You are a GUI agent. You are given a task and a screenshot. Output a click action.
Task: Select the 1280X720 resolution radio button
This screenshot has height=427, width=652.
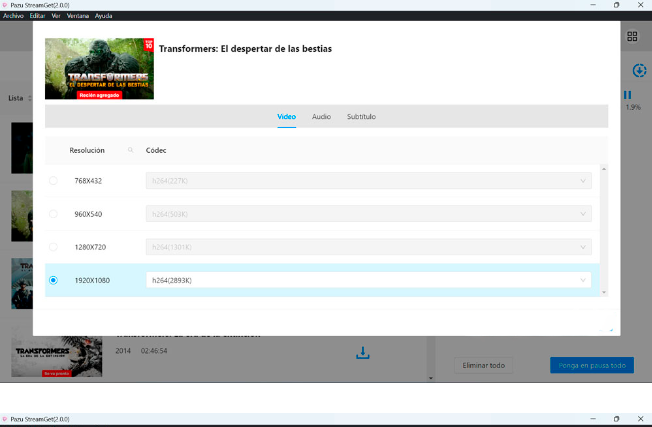pos(53,247)
